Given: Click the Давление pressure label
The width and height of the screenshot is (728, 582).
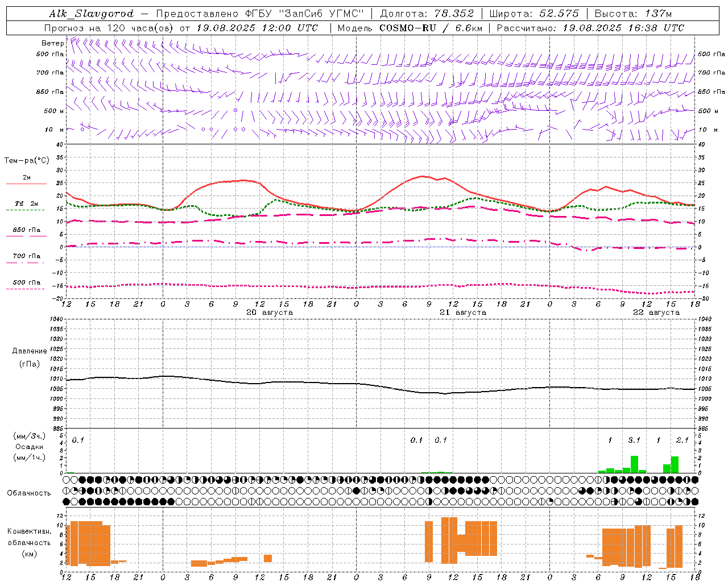Looking at the screenshot, I should pos(30,351).
